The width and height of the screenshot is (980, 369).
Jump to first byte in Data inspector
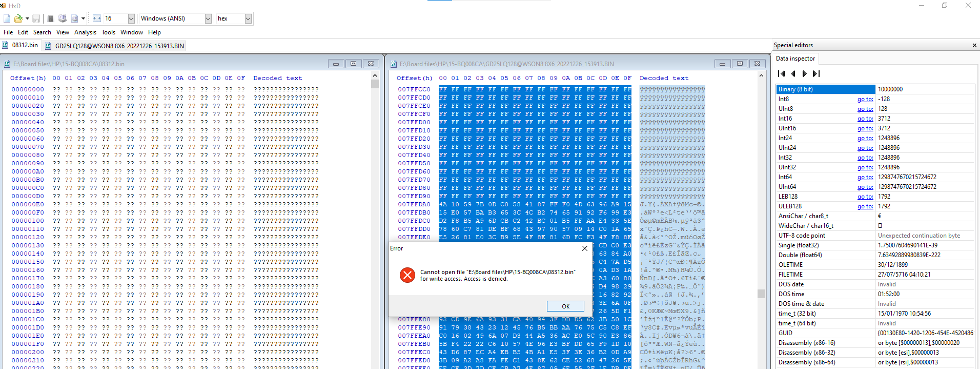click(782, 74)
